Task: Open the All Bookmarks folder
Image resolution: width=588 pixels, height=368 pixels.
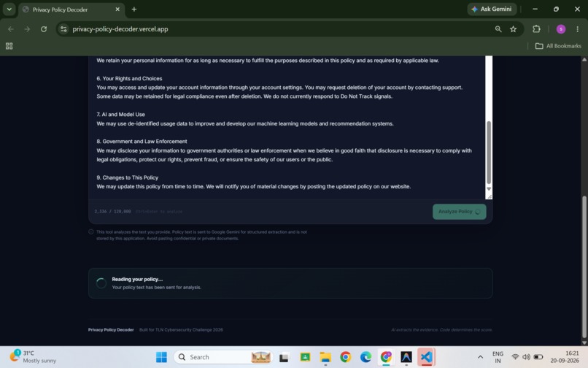Action: [558, 46]
